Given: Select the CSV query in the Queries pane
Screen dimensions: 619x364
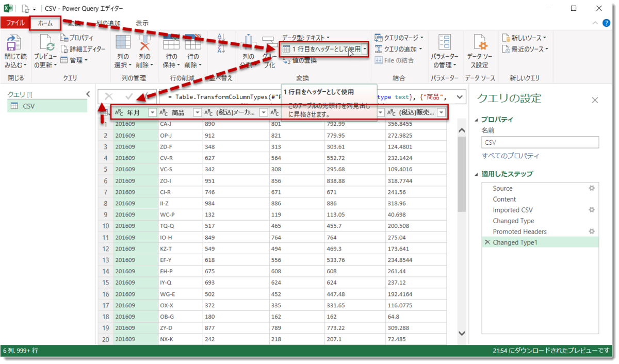Looking at the screenshot, I should pos(47,106).
